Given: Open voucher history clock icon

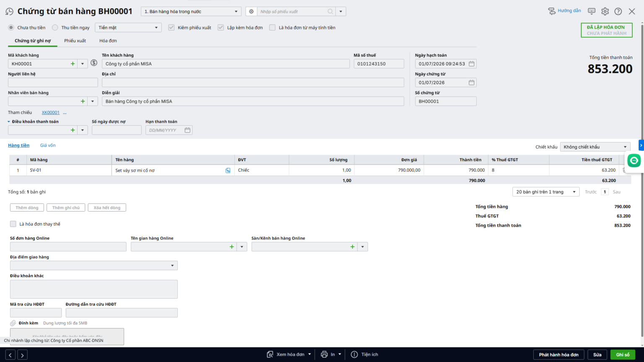Looking at the screenshot, I should pyautogui.click(x=9, y=12).
